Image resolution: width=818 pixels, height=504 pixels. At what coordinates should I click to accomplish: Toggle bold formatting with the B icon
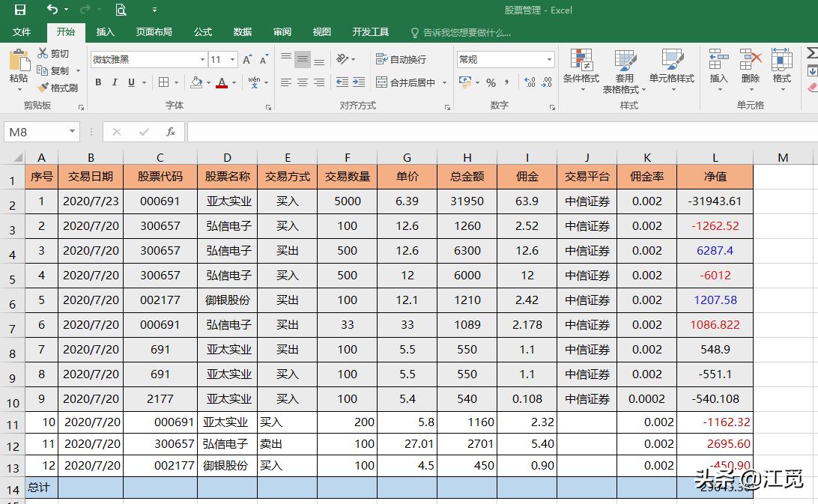(x=97, y=82)
